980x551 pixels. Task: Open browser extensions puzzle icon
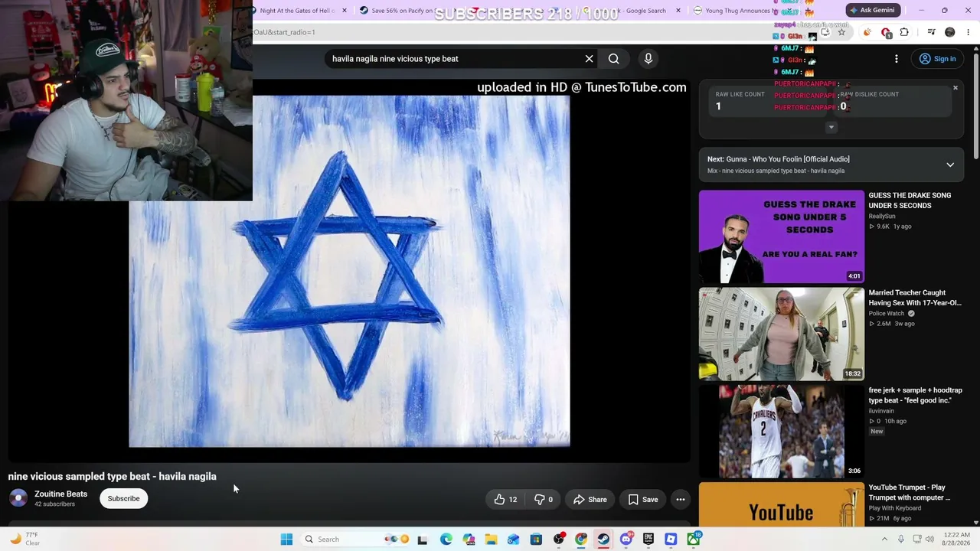[x=904, y=32]
